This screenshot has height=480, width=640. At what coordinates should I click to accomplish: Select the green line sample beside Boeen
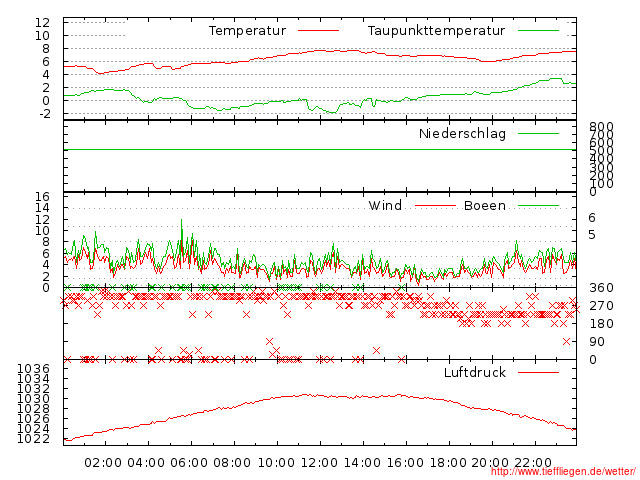tap(538, 206)
